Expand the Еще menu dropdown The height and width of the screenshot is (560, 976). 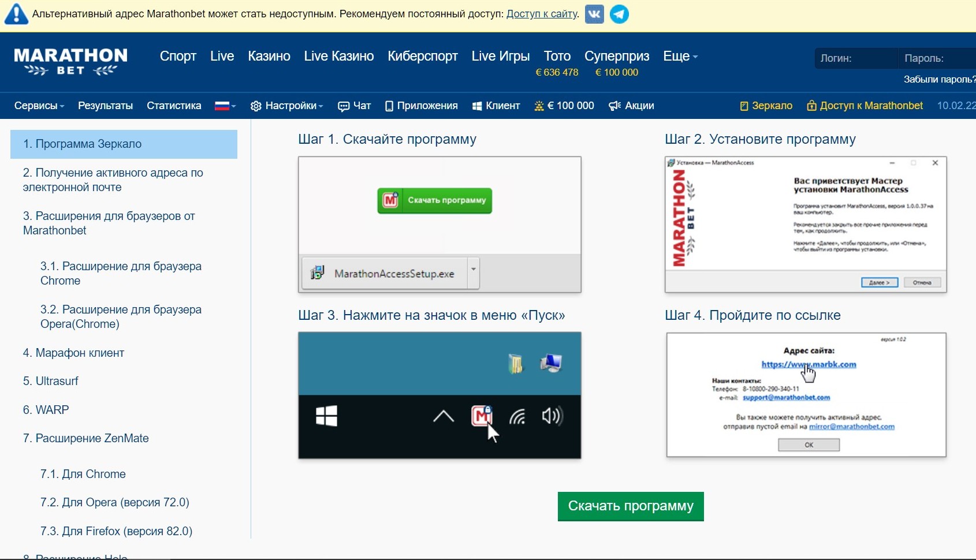pyautogui.click(x=680, y=56)
